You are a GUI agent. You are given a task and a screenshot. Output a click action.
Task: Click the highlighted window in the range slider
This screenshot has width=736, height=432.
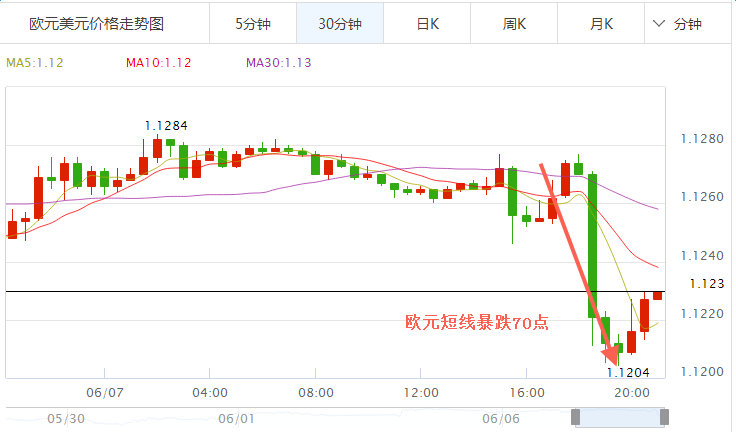[618, 419]
